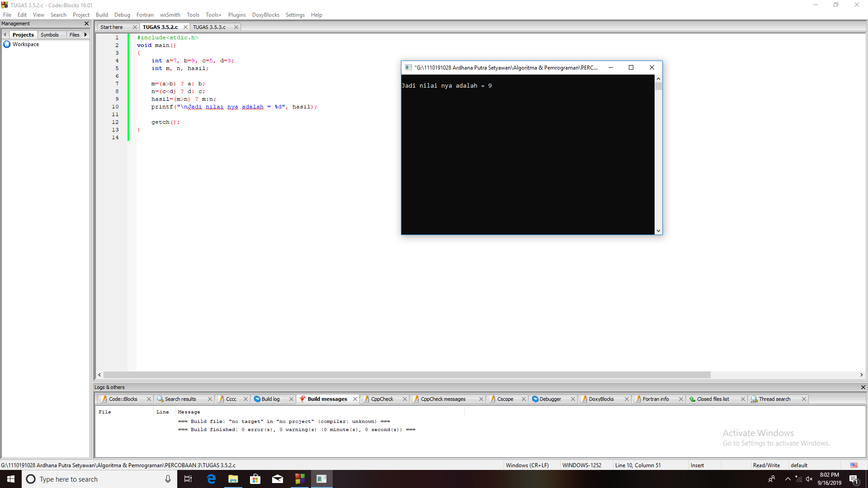Click the Code::Blocks taskbar icon
This screenshot has width=868, height=488.
(300, 479)
